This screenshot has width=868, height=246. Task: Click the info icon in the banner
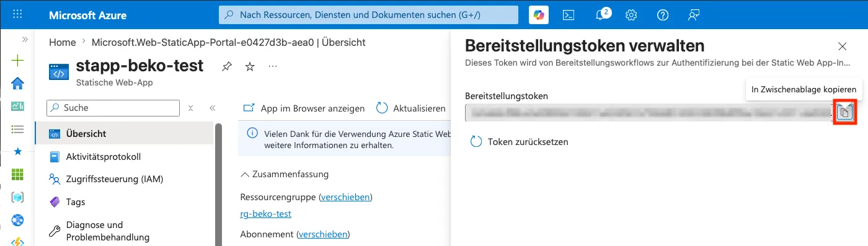pos(253,133)
